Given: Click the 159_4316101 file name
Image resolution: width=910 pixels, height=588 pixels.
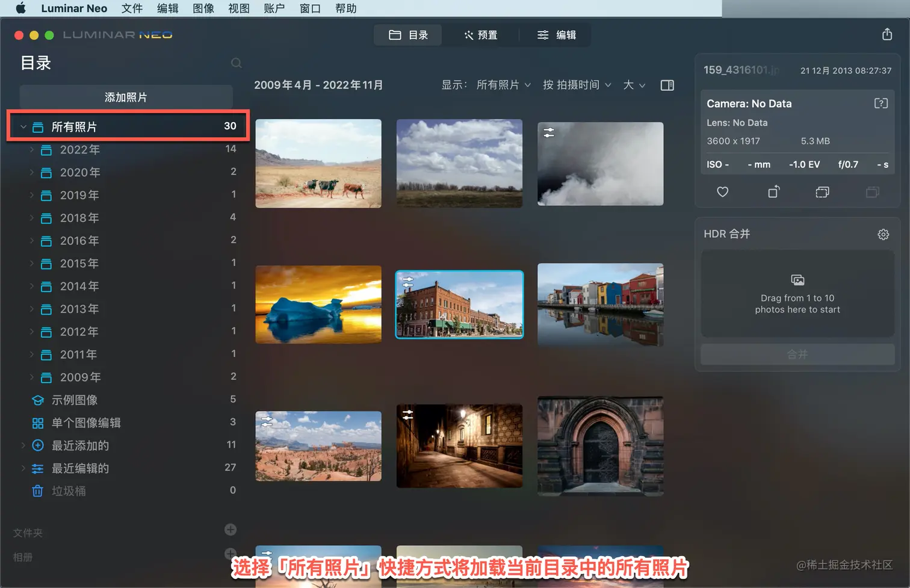Looking at the screenshot, I should (x=741, y=70).
